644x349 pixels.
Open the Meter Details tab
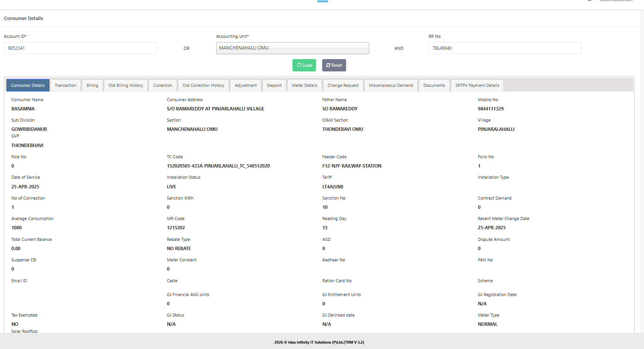pyautogui.click(x=304, y=85)
